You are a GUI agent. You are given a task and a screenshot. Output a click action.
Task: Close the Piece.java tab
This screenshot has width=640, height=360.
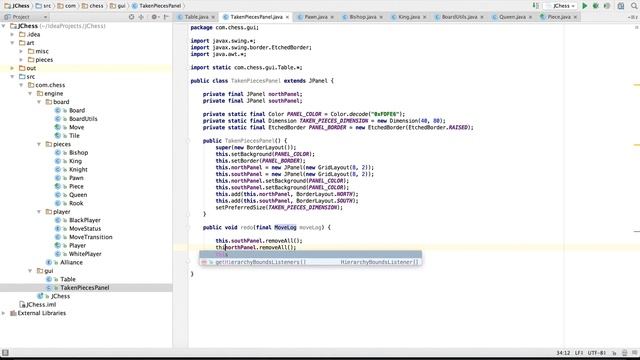tap(575, 17)
